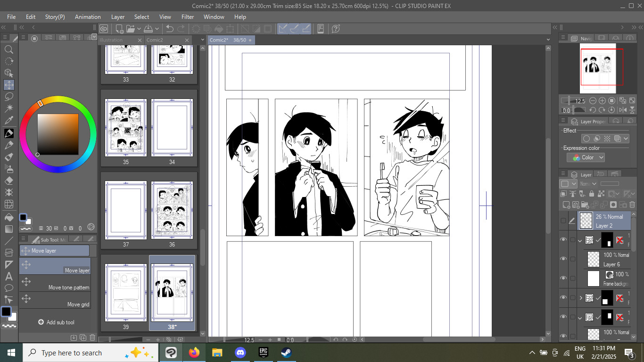Open the palette color layer dropdown in Layer panel
Screen dimensions: 644x362
pyautogui.click(x=568, y=183)
